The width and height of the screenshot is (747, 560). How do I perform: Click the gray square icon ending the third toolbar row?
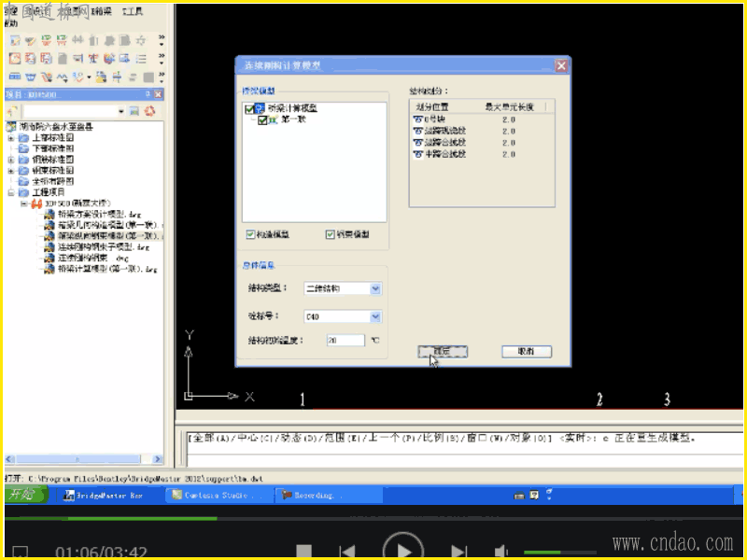148,77
